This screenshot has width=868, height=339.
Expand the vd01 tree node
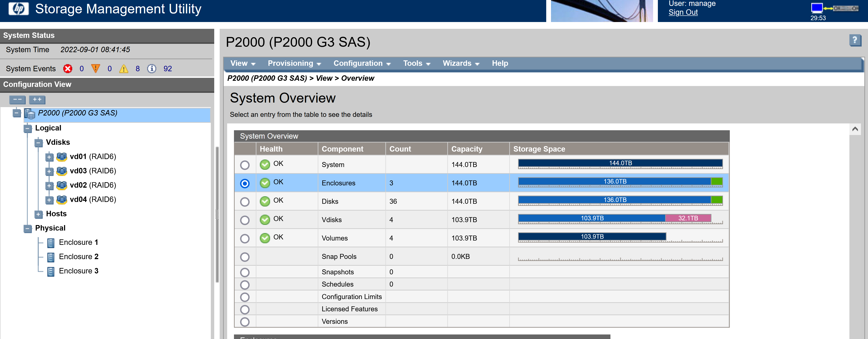49,157
